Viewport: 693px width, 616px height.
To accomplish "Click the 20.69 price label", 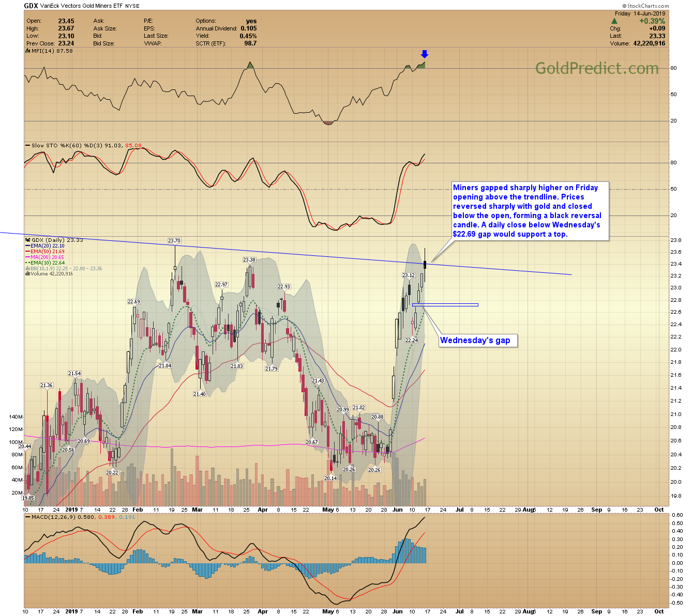I will (x=84, y=441).
